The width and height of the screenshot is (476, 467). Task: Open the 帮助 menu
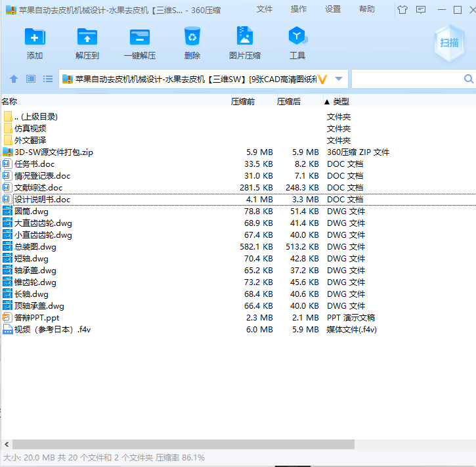[367, 9]
